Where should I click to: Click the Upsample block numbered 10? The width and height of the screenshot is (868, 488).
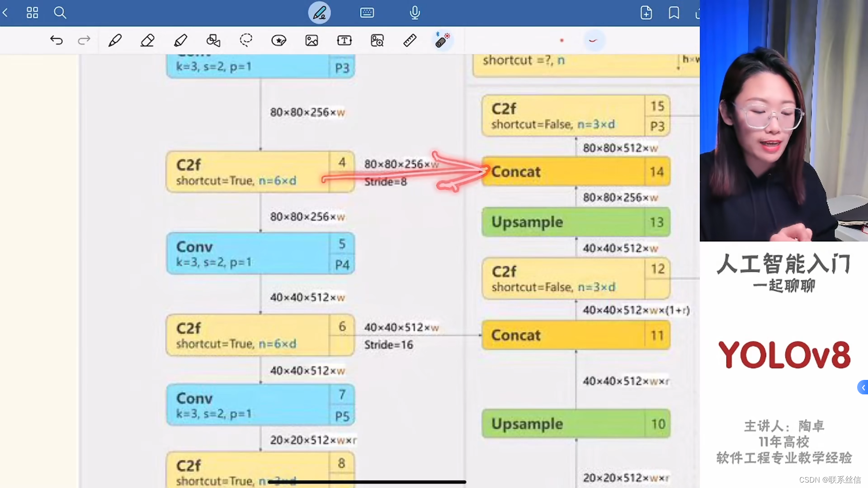click(x=576, y=424)
